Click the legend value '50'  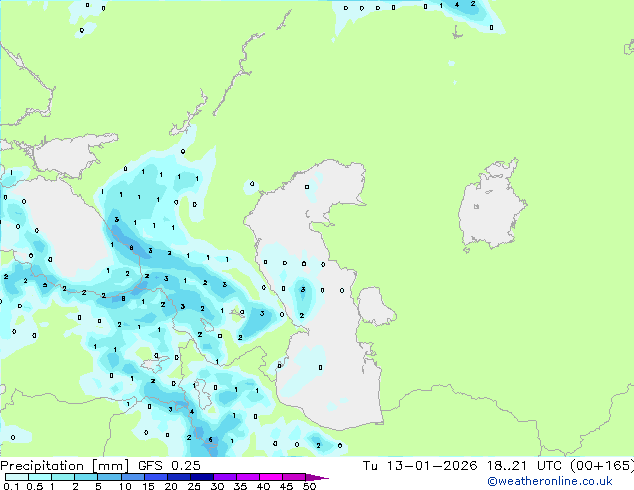point(309,486)
